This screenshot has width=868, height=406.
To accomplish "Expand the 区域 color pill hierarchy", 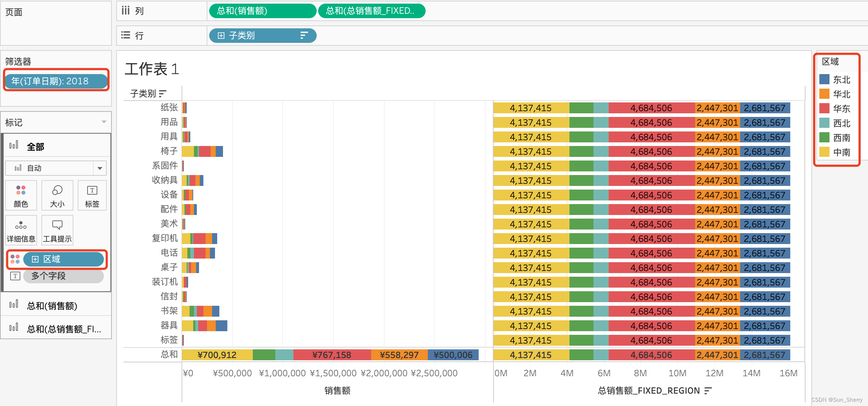I will pos(35,259).
